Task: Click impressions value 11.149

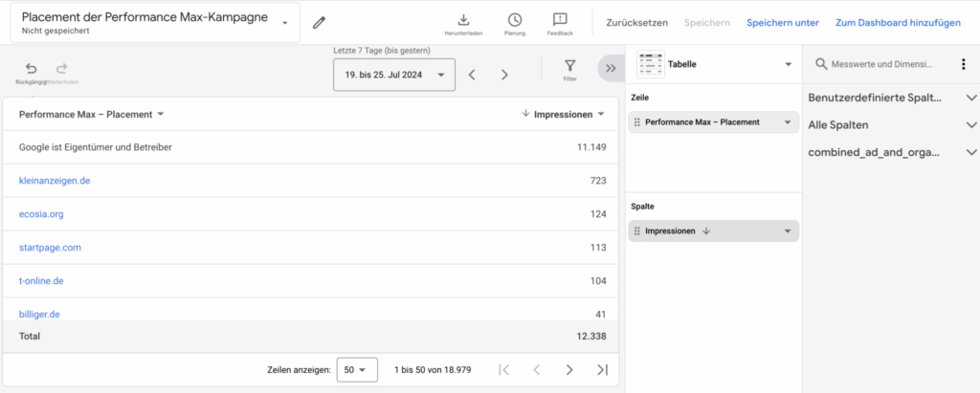Action: [591, 147]
